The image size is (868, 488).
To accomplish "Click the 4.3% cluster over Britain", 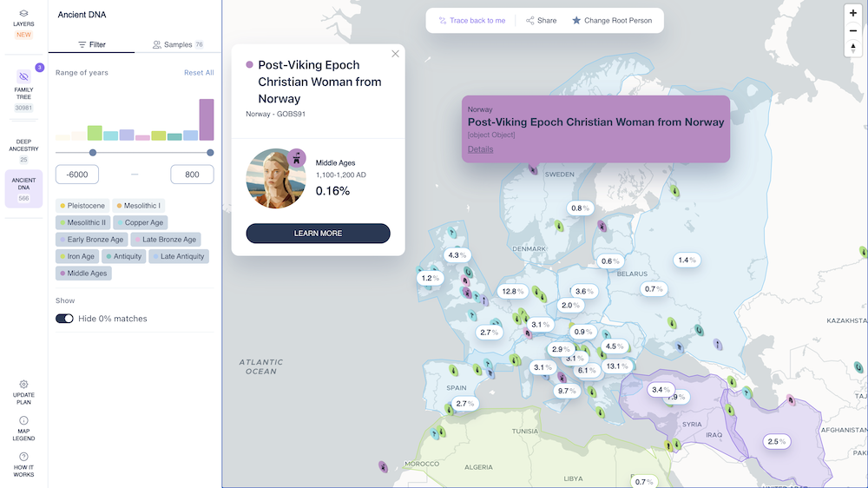I will coord(457,255).
